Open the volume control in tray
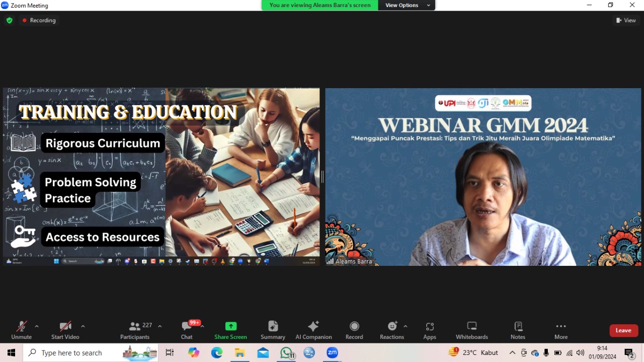644x362 pixels. point(581,353)
